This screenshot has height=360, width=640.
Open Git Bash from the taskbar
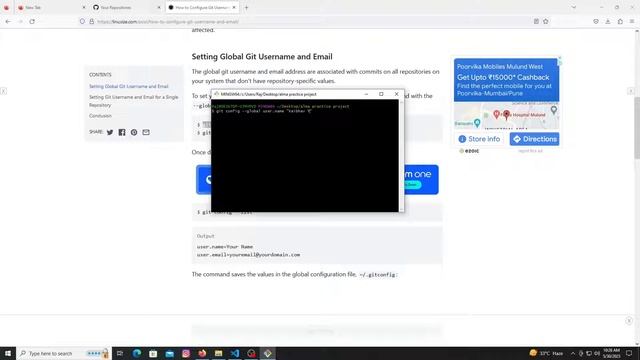tap(267, 353)
